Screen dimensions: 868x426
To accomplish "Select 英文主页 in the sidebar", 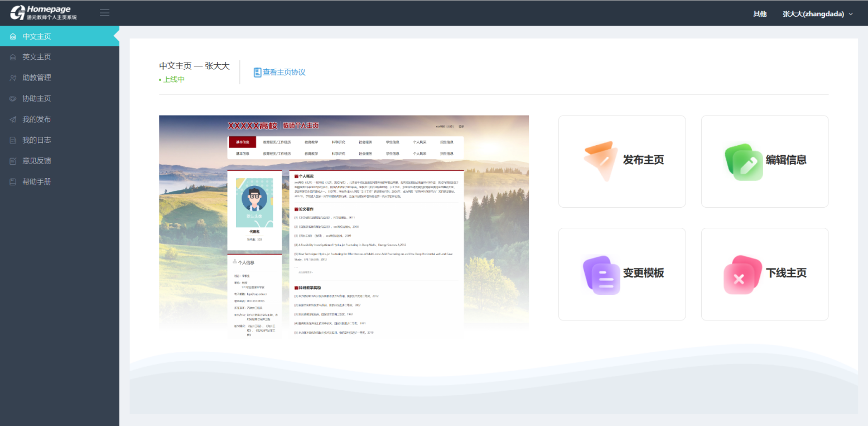I will tap(37, 57).
